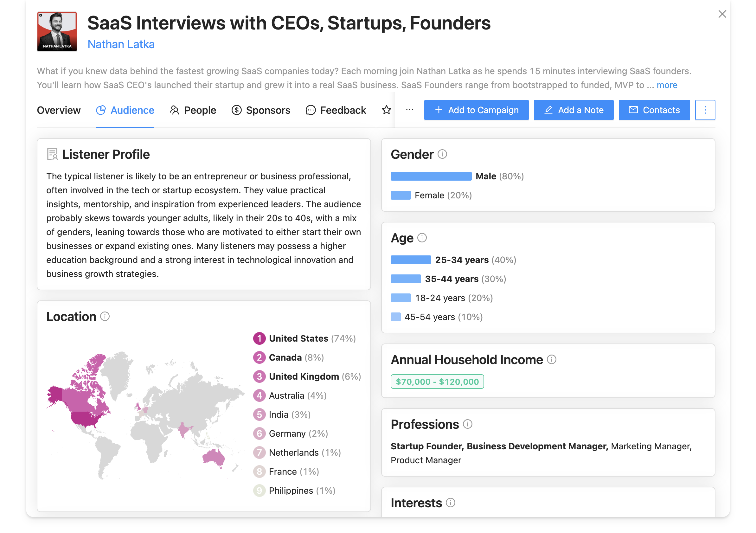This screenshot has width=756, height=533.
Task: Open the Feedback tab
Action: click(336, 110)
